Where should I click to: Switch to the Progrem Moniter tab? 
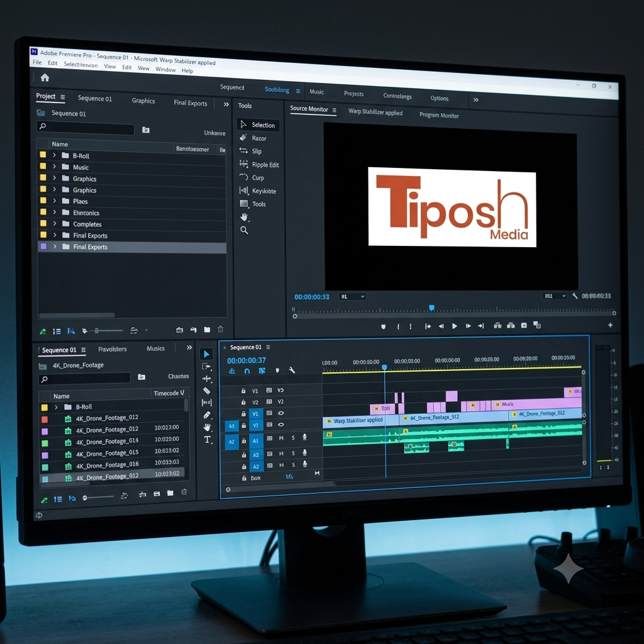click(439, 116)
